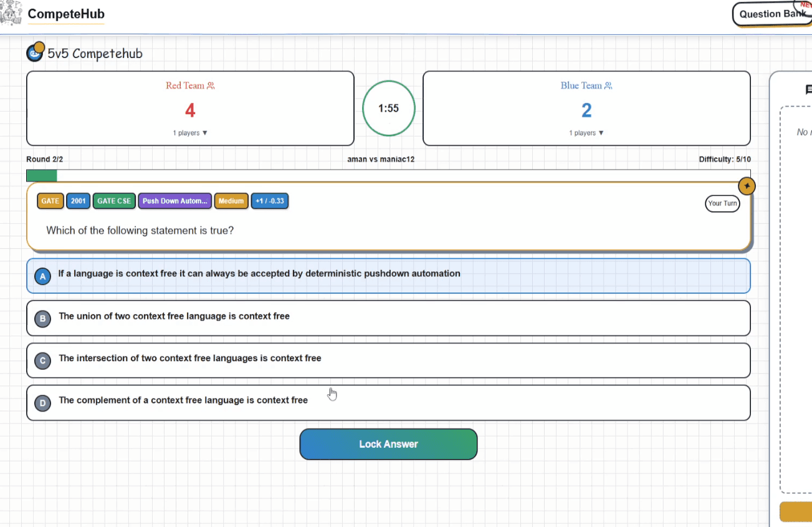This screenshot has height=527, width=812.
Task: Click the GATE CSE tag
Action: [x=114, y=201]
